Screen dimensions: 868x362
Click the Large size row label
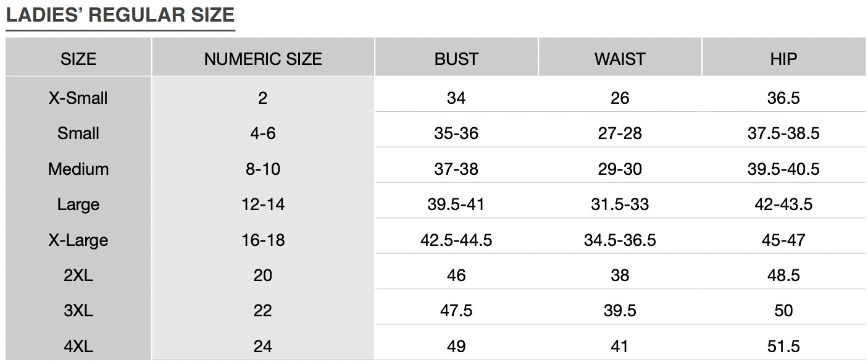click(78, 204)
